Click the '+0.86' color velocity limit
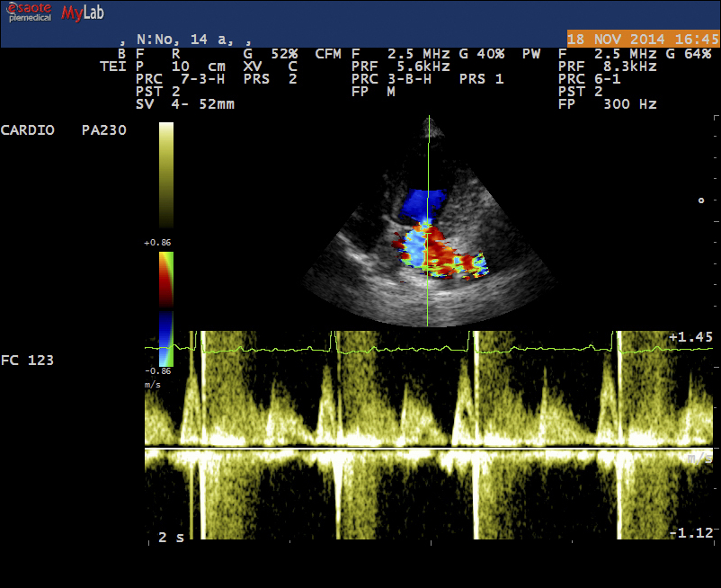Screen dimensions: 721x588 click(157, 242)
